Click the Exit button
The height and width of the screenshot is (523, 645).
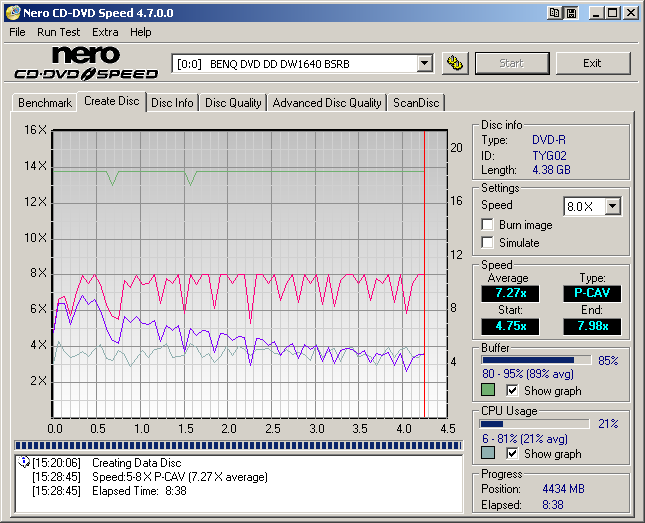(593, 63)
